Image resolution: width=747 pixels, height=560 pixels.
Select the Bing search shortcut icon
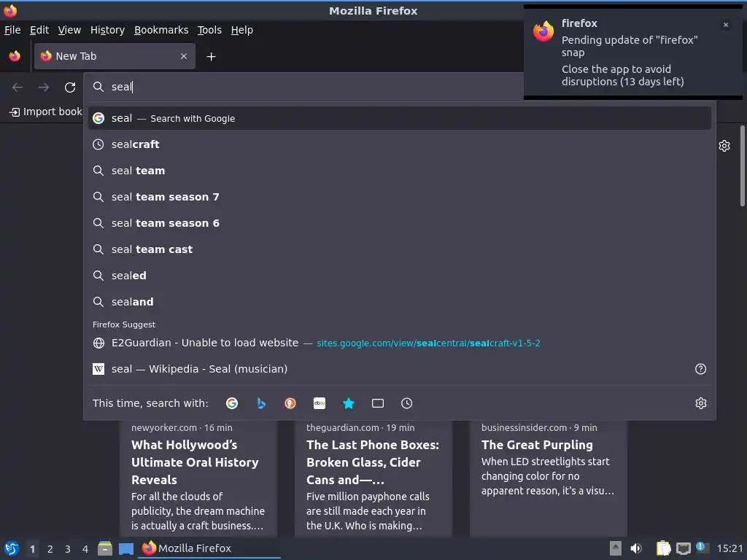[261, 403]
